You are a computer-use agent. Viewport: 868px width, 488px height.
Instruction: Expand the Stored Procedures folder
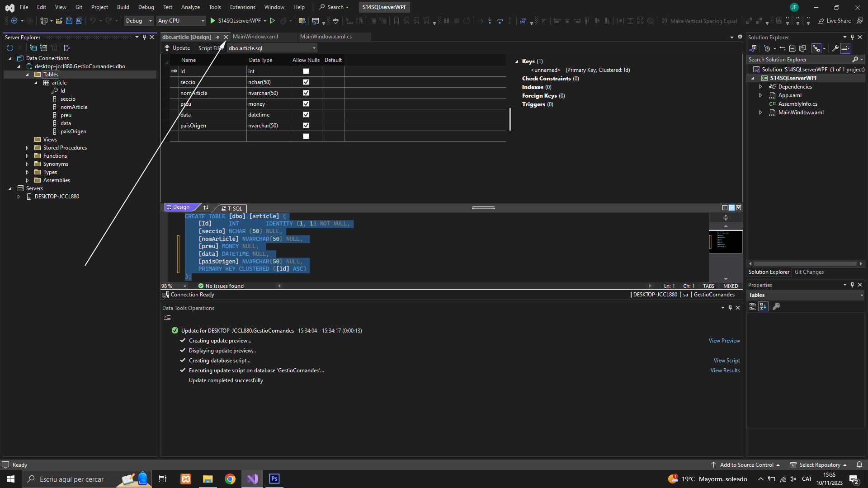tap(27, 148)
